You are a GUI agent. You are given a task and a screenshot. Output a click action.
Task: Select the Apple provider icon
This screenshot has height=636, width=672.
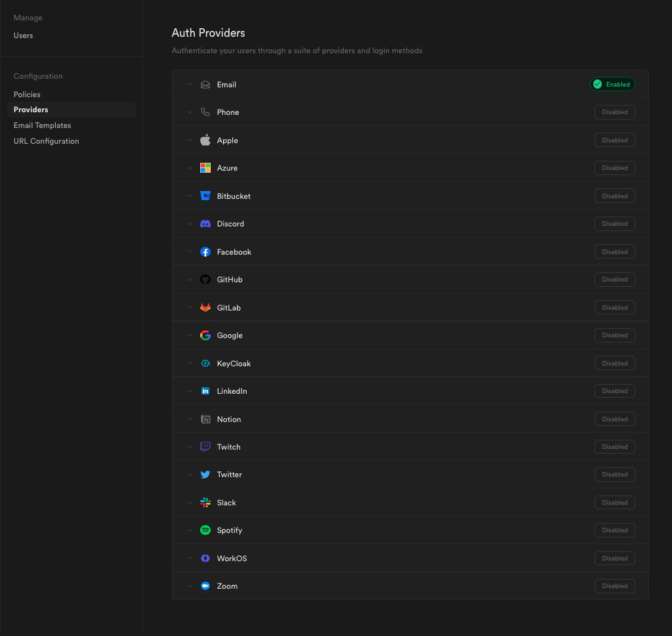click(x=206, y=140)
